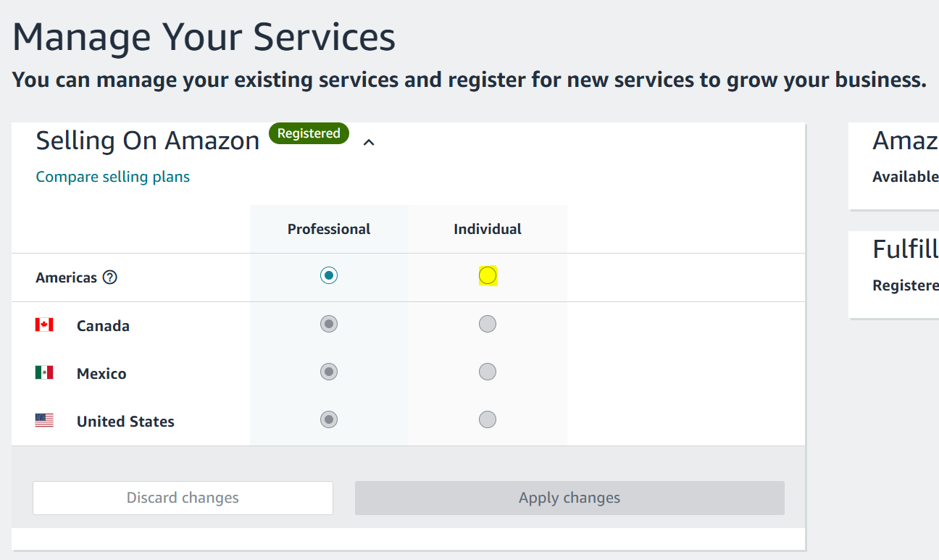This screenshot has height=560, width=939.
Task: Choose Professional radio for Canada
Action: 329,324
